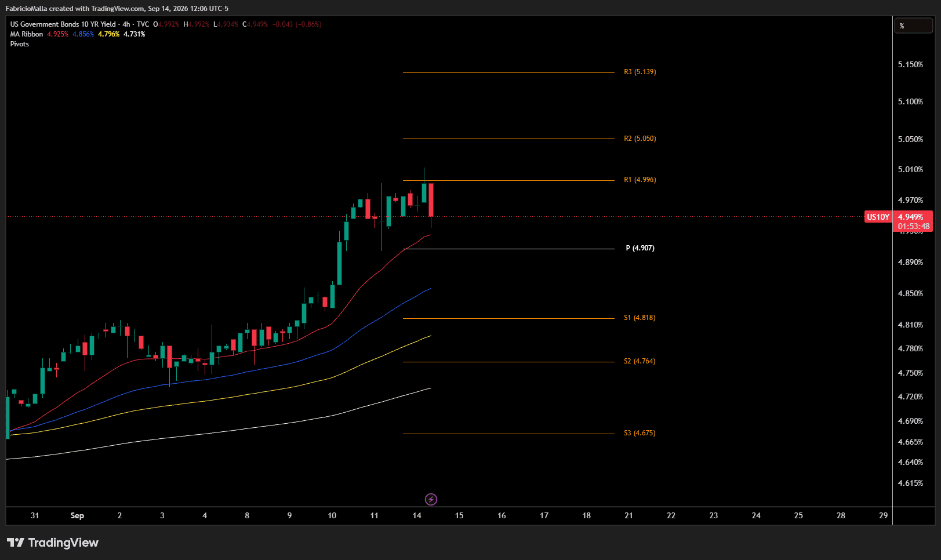Click the Sep label on time axis
941x560 pixels.
(x=77, y=515)
